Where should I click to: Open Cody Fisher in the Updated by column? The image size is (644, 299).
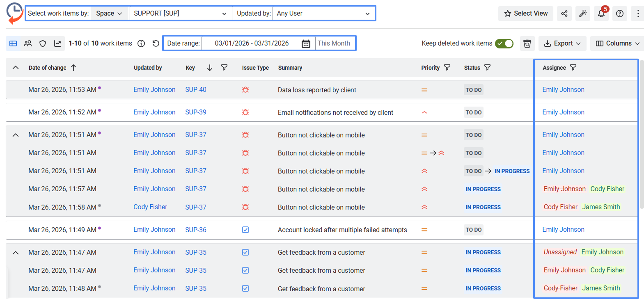pyautogui.click(x=150, y=207)
